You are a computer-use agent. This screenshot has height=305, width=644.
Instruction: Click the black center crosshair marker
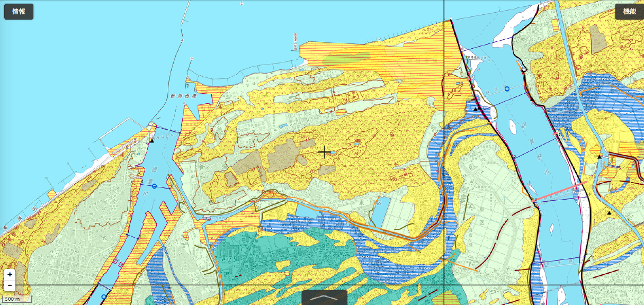[324, 152]
